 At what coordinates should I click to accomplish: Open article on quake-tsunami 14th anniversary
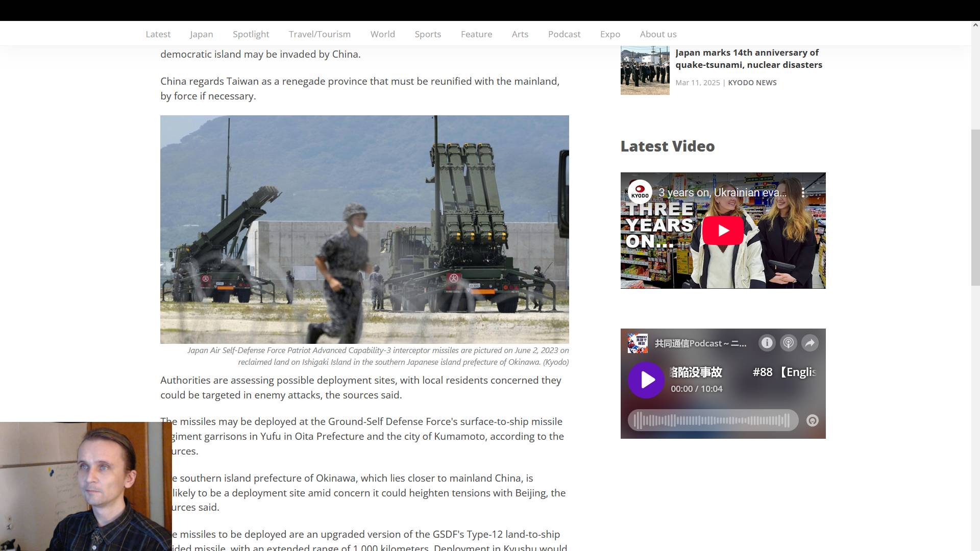(x=748, y=59)
